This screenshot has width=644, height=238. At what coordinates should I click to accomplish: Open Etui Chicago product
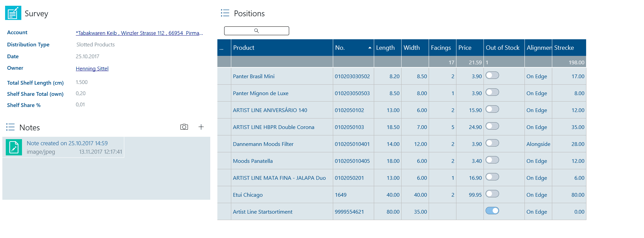248,195
